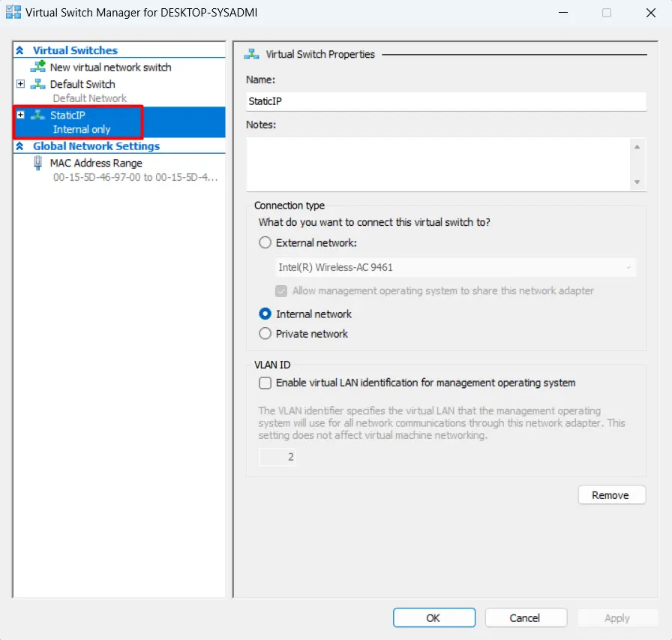Select the Global Network Settings heading

point(96,146)
